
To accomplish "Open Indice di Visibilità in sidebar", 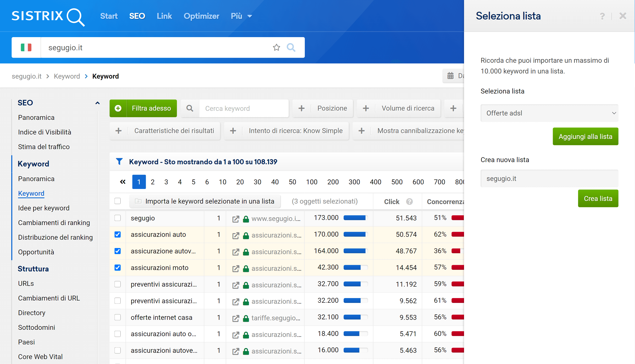I will click(44, 132).
